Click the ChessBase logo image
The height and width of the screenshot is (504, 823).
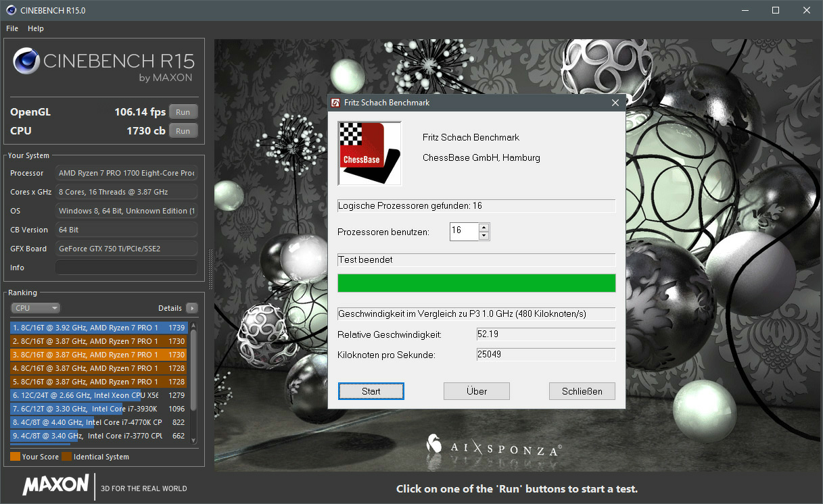click(x=370, y=153)
